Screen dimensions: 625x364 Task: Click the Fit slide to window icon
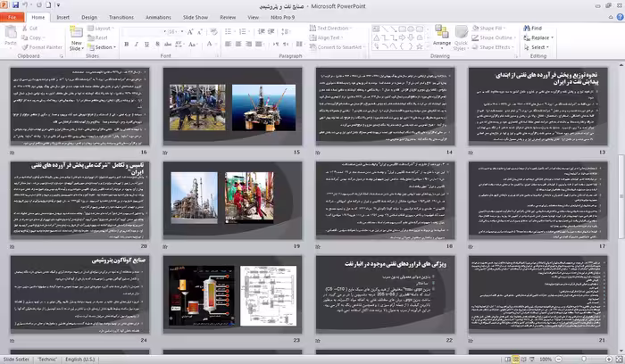coord(619,360)
